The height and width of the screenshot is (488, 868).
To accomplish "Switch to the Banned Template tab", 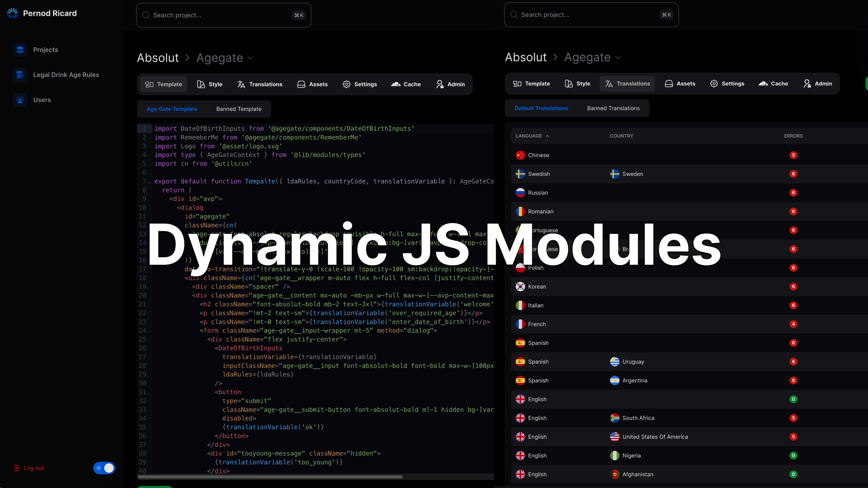I will pyautogui.click(x=239, y=109).
